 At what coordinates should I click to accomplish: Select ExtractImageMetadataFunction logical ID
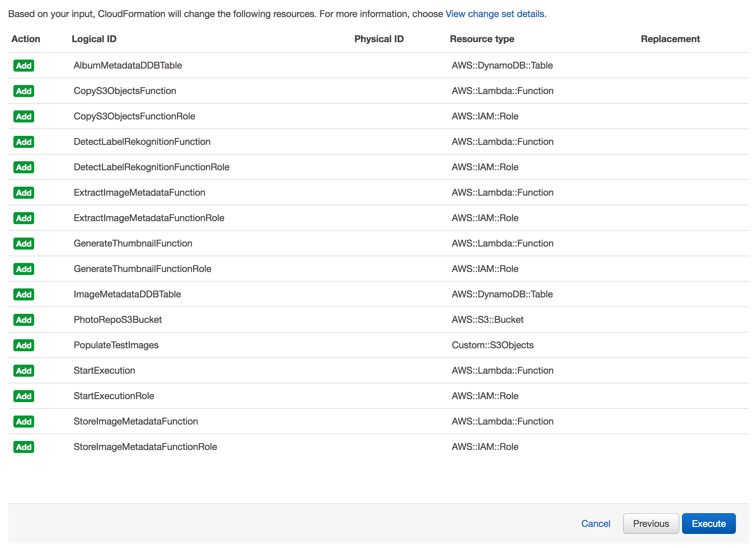pos(139,192)
